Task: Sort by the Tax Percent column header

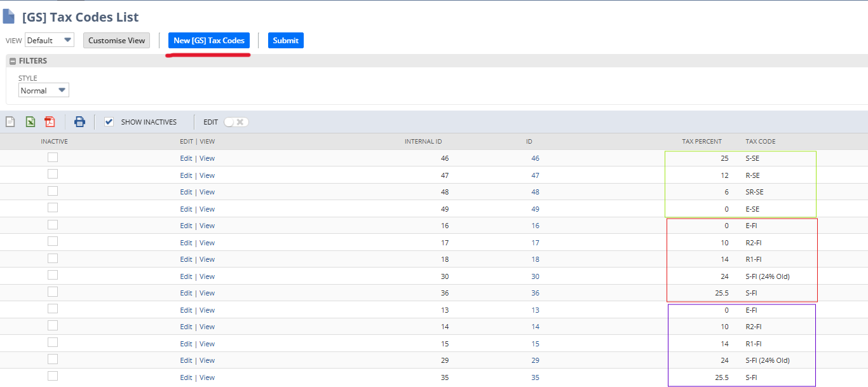Action: (702, 141)
